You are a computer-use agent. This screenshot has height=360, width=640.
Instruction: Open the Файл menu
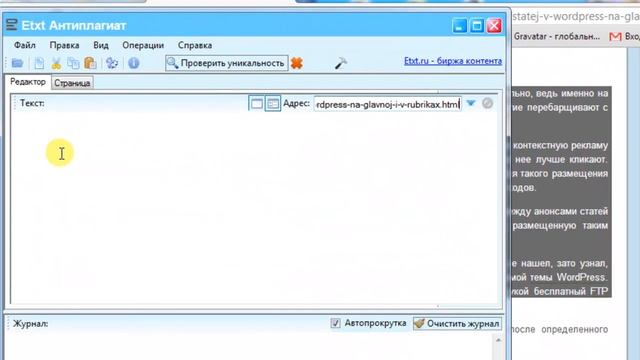coord(24,45)
